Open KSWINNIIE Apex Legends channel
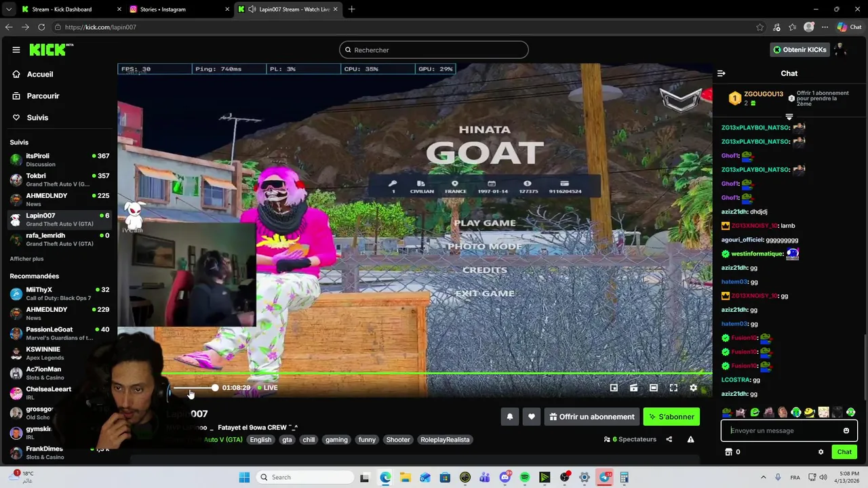Screen dimensions: 868x488 coord(59,353)
